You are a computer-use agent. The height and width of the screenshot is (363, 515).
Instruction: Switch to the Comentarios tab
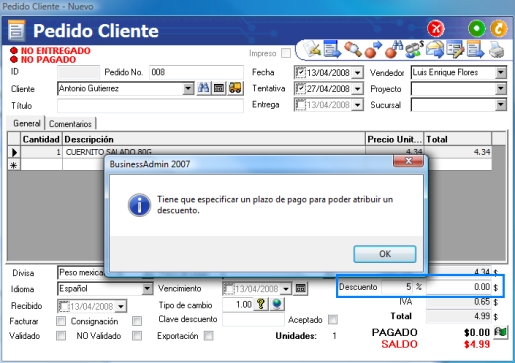pyautogui.click(x=70, y=124)
